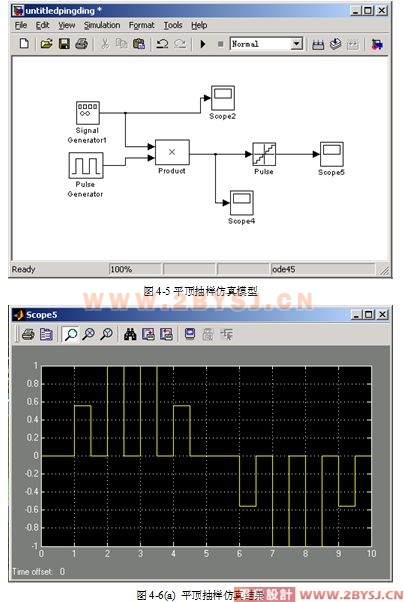
Task: Open the Tools menu
Action: (x=173, y=25)
